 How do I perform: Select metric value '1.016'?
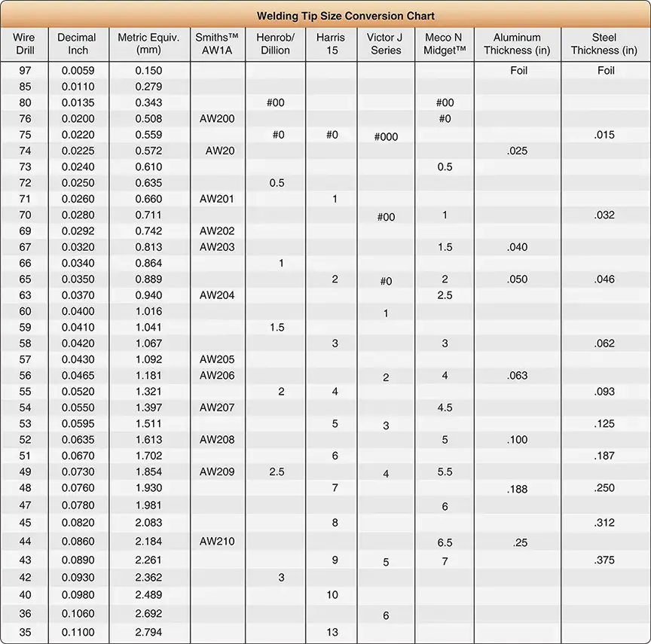(x=148, y=311)
